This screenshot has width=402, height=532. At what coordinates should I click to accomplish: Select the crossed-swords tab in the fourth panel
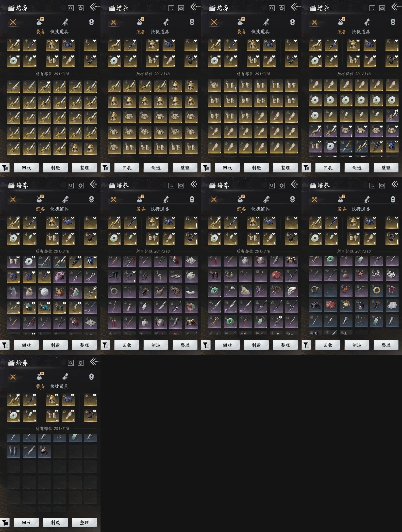[314, 22]
